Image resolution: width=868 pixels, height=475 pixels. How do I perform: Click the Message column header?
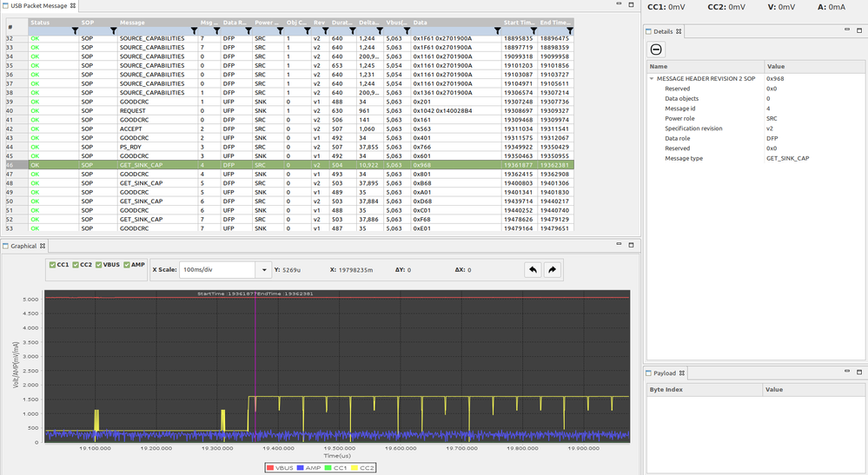point(157,23)
